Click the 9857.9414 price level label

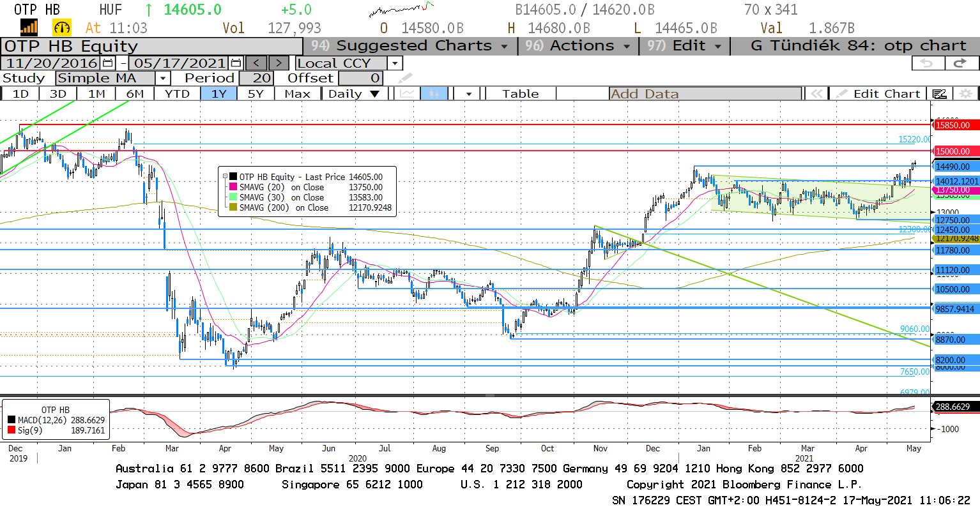pos(956,309)
